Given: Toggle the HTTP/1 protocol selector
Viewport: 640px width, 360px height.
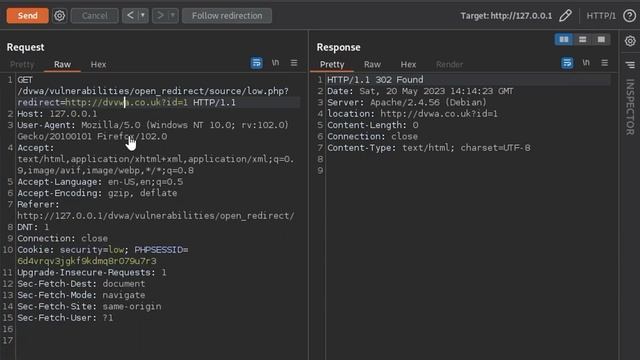Looking at the screenshot, I should coord(601,16).
